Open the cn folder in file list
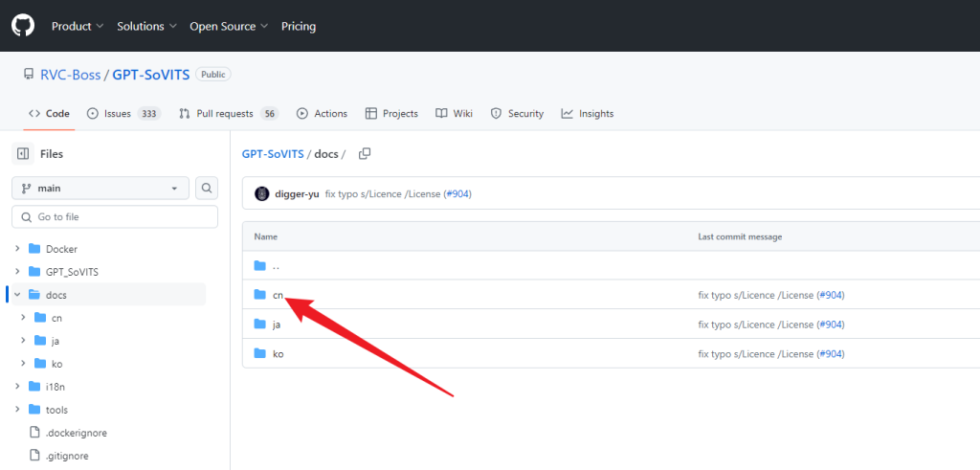This screenshot has height=470, width=980. pos(278,295)
